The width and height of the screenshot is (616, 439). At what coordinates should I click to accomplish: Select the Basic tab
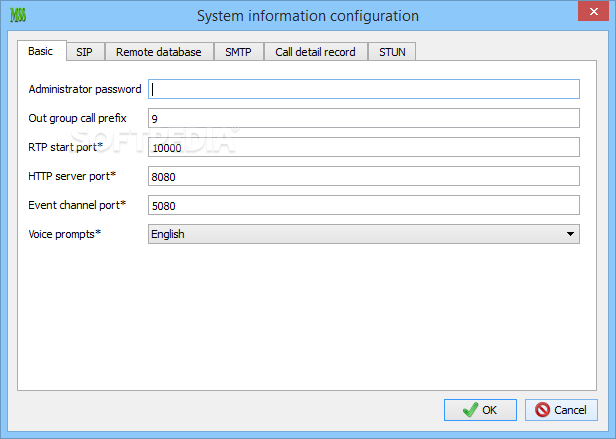click(x=41, y=51)
